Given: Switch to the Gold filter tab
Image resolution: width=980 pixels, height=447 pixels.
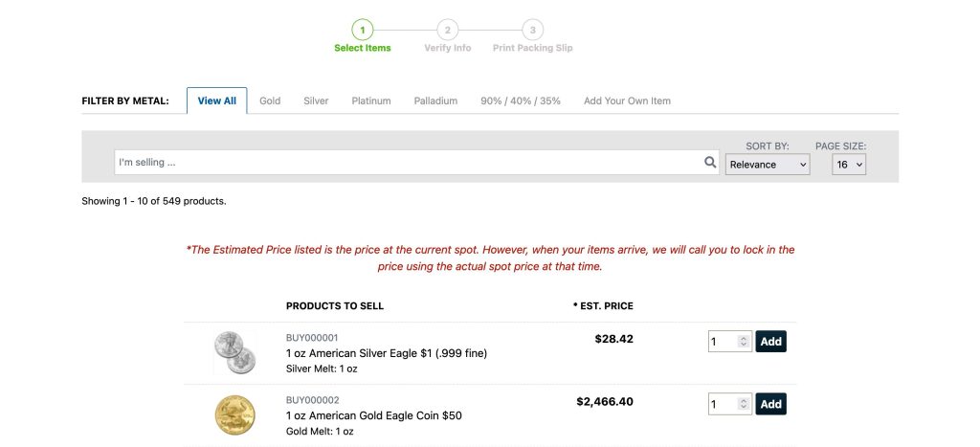Looking at the screenshot, I should tap(270, 101).
